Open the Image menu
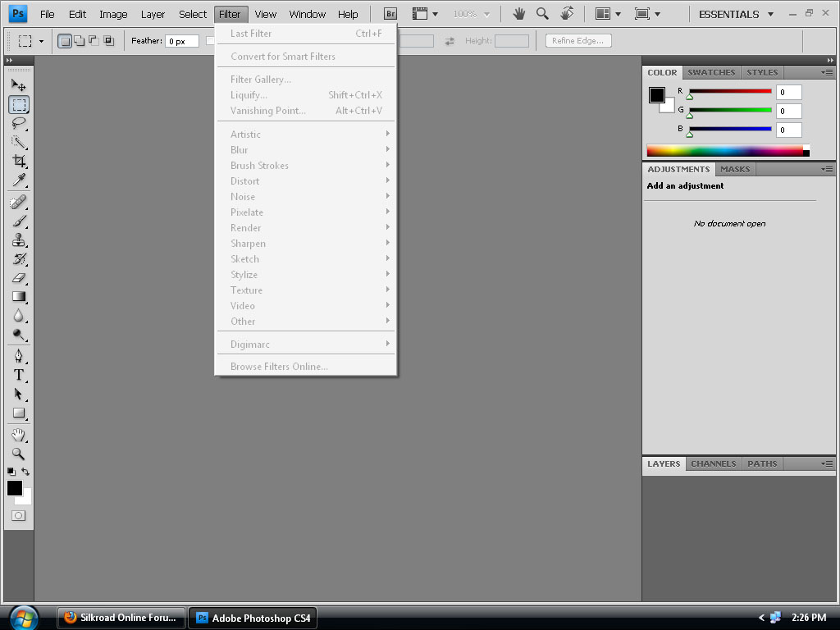The width and height of the screenshot is (840, 630). (113, 14)
